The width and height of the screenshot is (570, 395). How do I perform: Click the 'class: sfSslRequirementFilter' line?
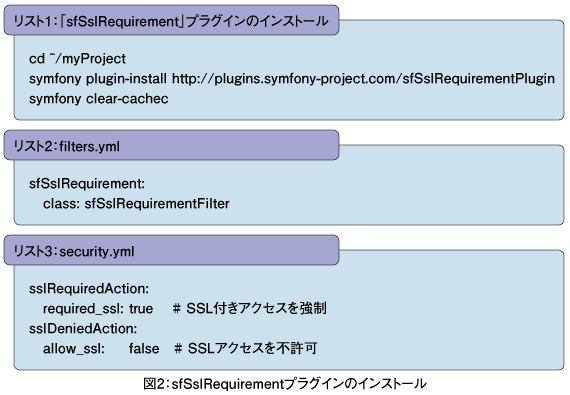pos(136,203)
